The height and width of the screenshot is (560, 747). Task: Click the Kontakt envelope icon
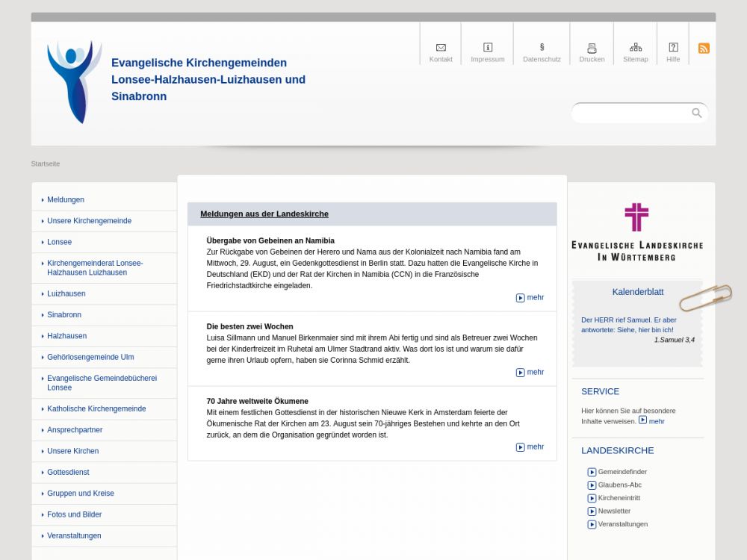pos(441,48)
